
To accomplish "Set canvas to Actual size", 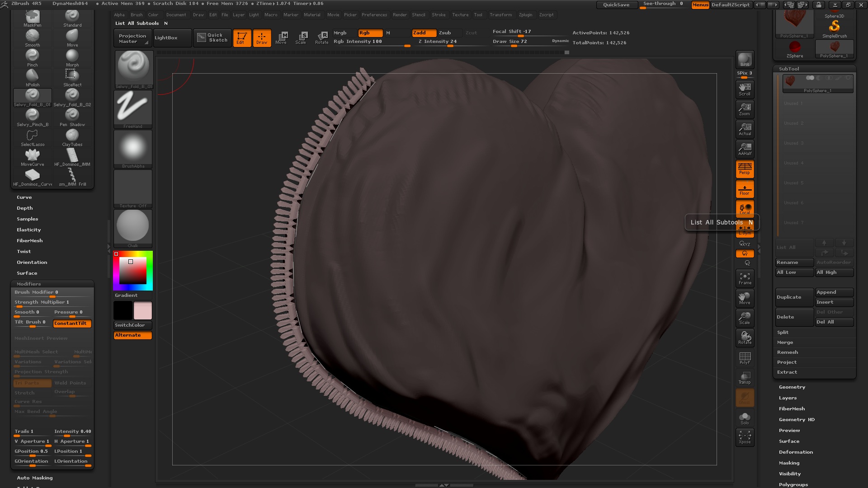I will click(745, 129).
